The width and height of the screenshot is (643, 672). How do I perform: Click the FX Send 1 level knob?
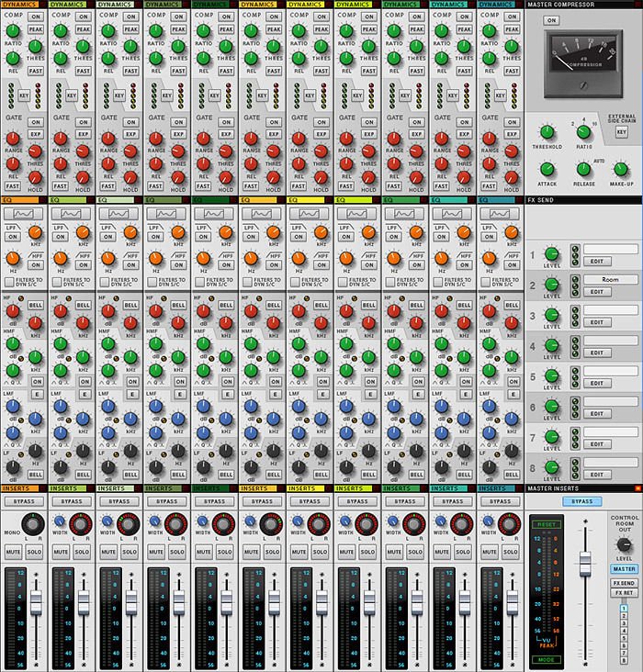pyautogui.click(x=551, y=254)
